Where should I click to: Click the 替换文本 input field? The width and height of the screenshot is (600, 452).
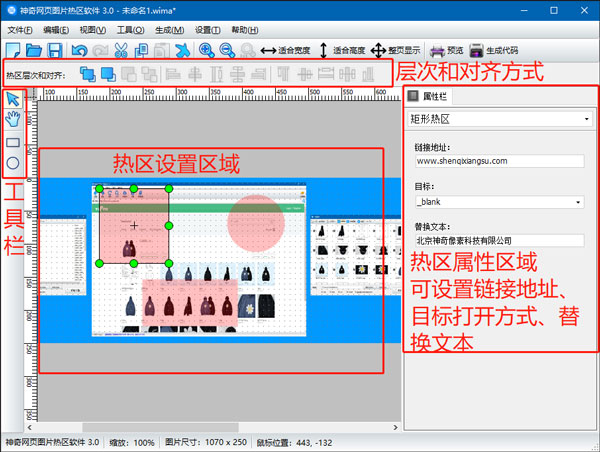pyautogui.click(x=499, y=241)
